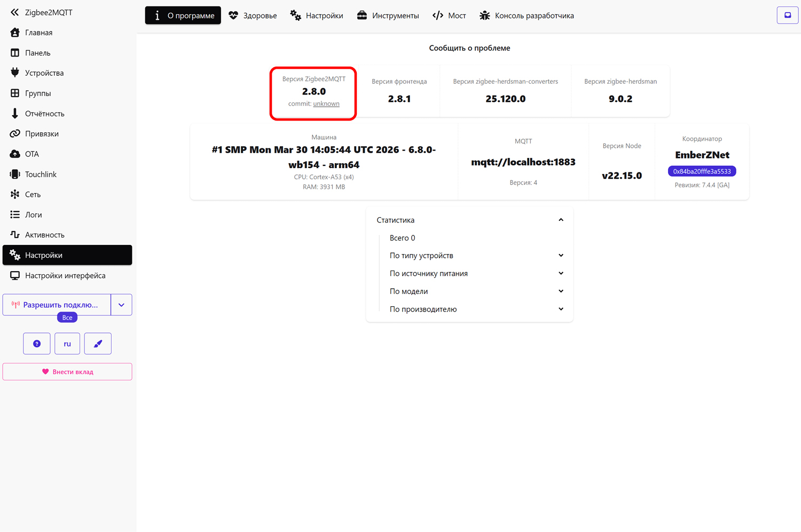Click Node version v22.15.0
This screenshot has height=532, width=801.
[622, 176]
